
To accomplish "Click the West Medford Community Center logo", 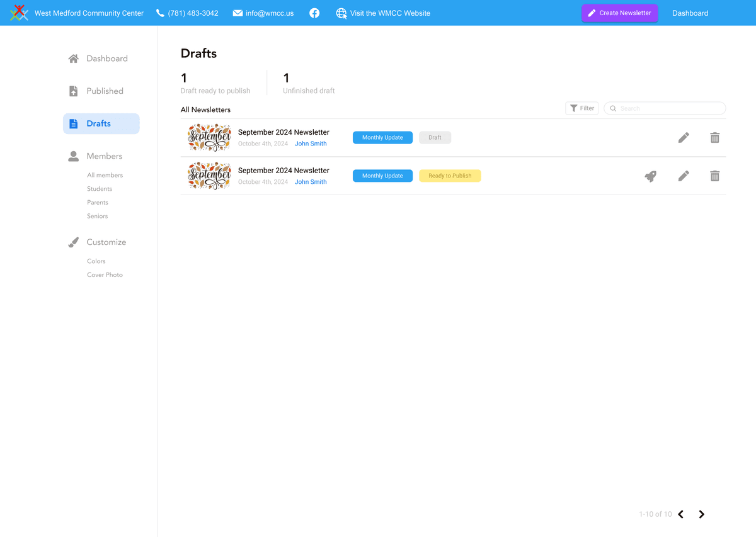I will [20, 13].
